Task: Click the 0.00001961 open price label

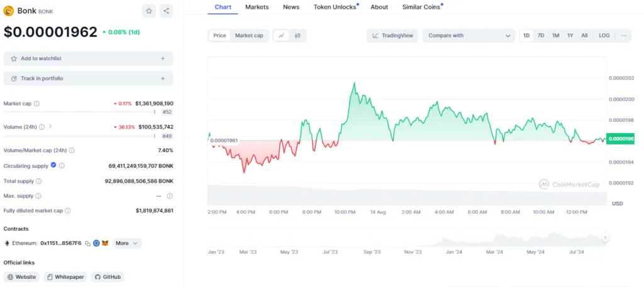Action: pyautogui.click(x=224, y=141)
